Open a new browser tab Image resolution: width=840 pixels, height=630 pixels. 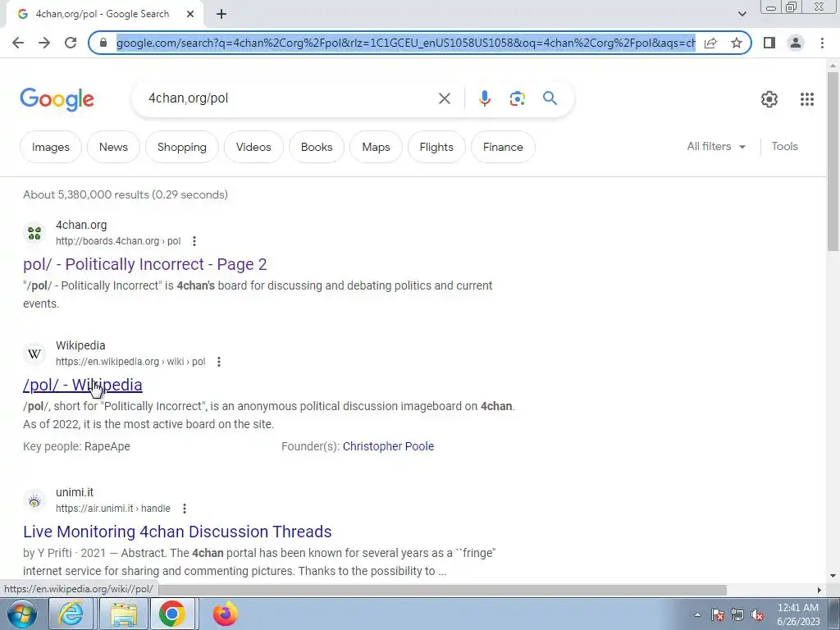(221, 15)
